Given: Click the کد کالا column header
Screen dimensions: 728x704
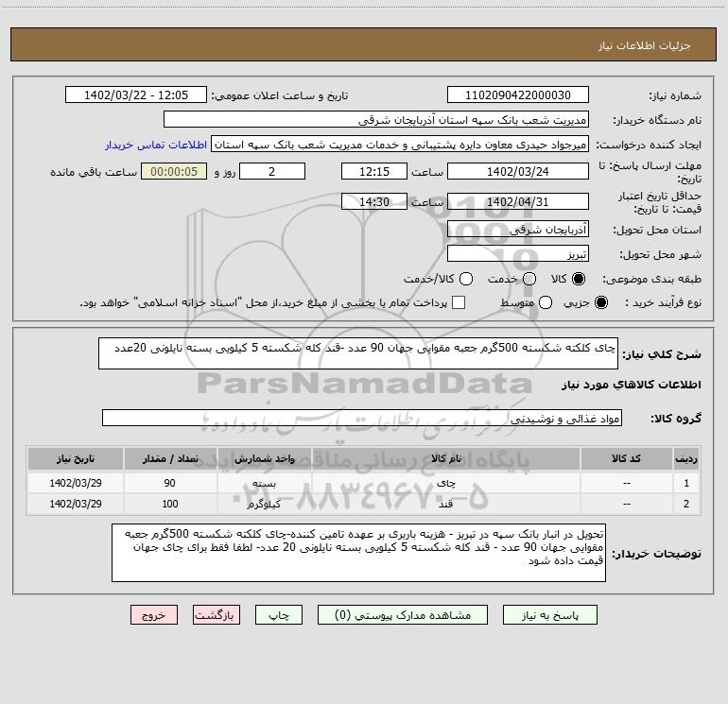Looking at the screenshot, I should (626, 459).
